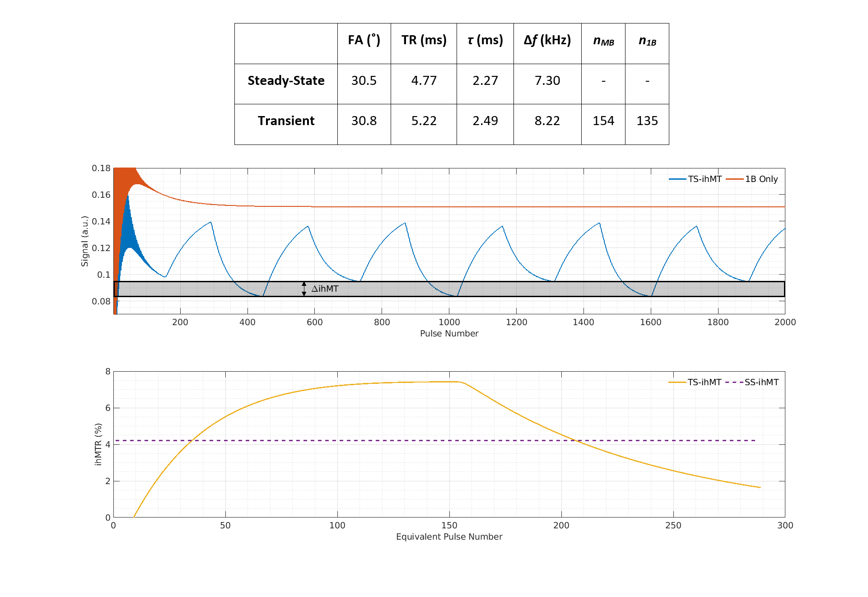Click the Steady-State FA value 30.5
868x597 pixels.
pyautogui.click(x=364, y=81)
